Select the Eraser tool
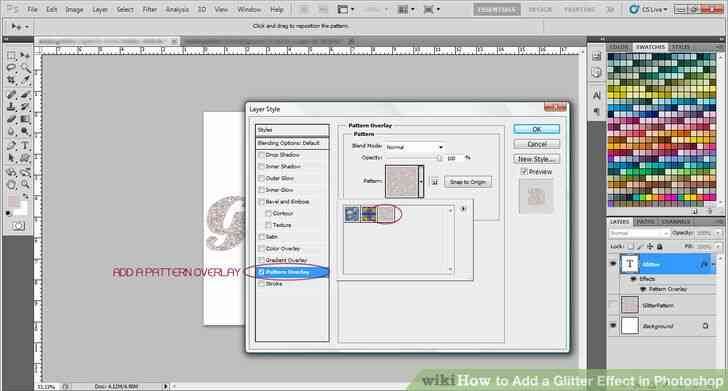Viewport: 728px width, 391px height. [x=11, y=119]
